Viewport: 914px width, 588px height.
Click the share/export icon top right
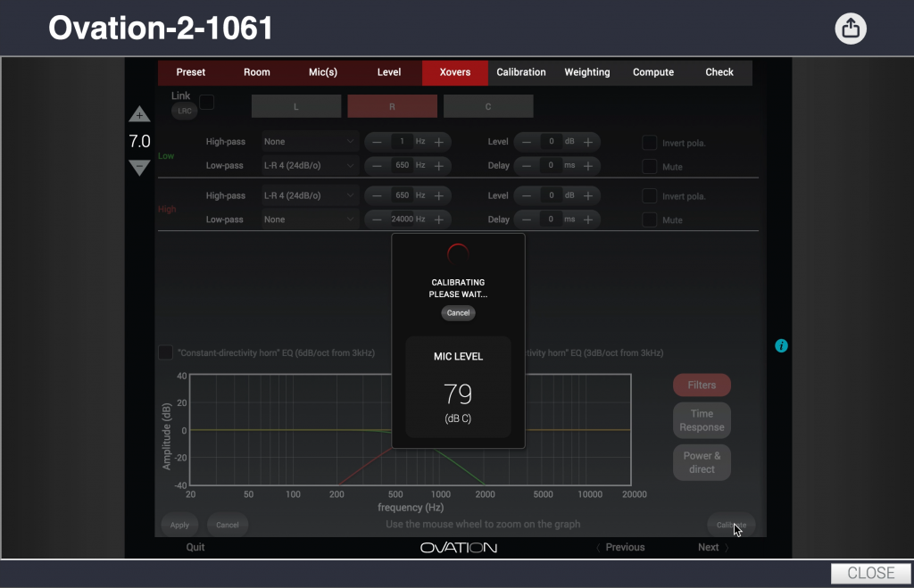pyautogui.click(x=851, y=29)
